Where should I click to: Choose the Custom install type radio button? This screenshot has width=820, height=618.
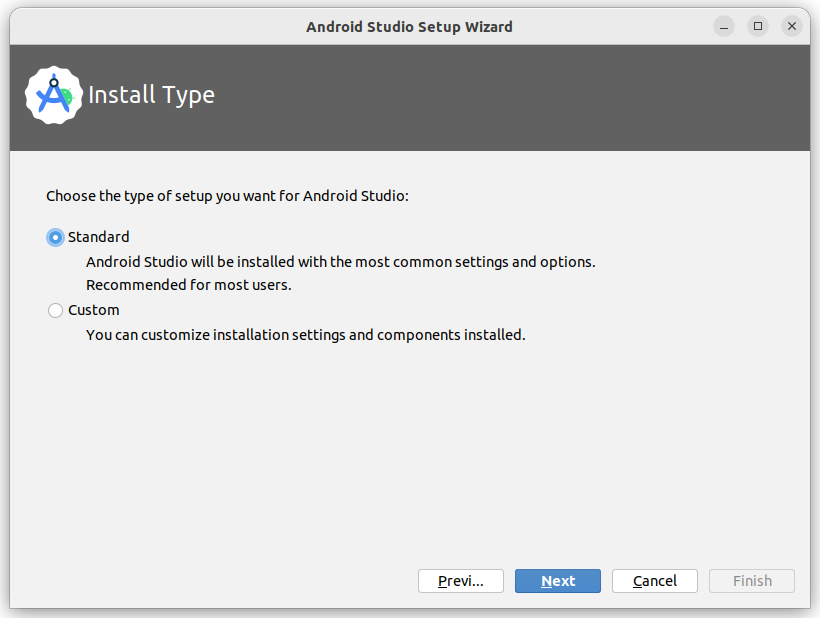coord(55,311)
